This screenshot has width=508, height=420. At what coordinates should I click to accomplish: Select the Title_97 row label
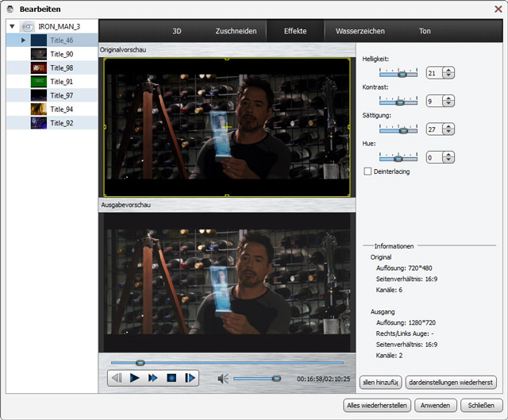click(x=62, y=95)
